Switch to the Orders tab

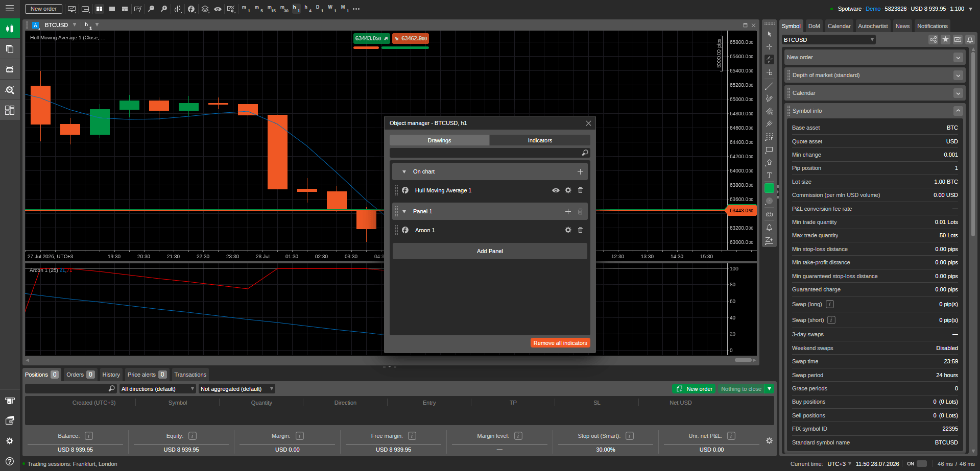80,375
